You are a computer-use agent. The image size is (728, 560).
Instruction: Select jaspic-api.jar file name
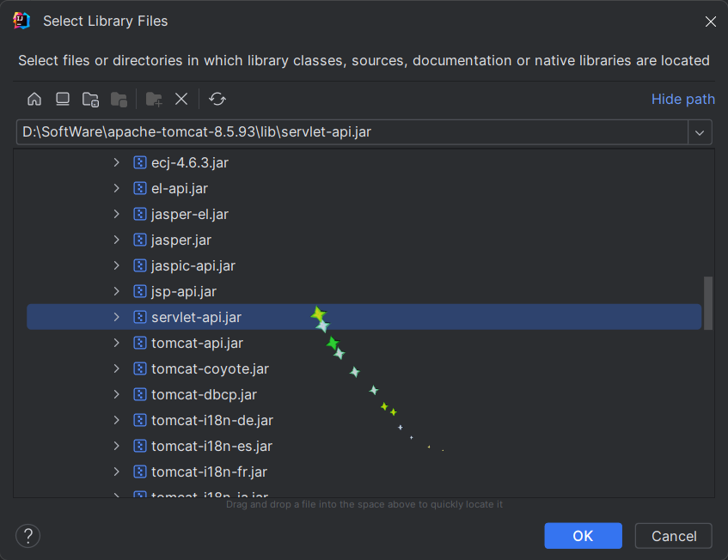tap(193, 266)
